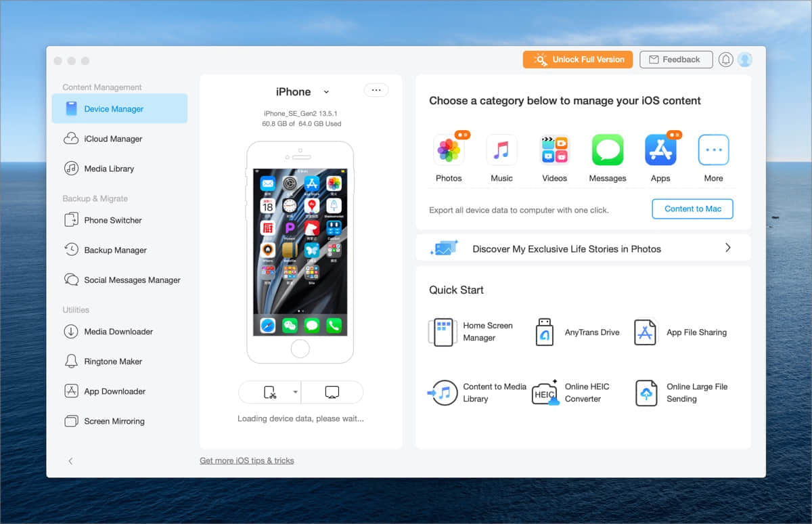812x524 pixels.
Task: Expand the Discover Life Stories banner arrow
Action: 728,248
